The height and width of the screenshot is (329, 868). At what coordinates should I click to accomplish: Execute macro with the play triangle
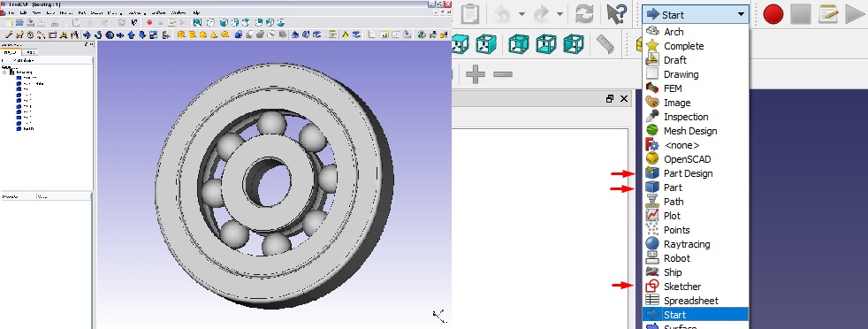click(x=855, y=14)
